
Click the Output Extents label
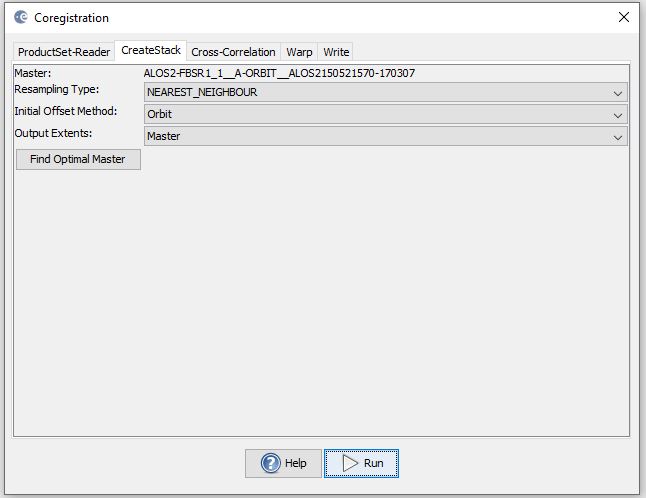tap(53, 133)
